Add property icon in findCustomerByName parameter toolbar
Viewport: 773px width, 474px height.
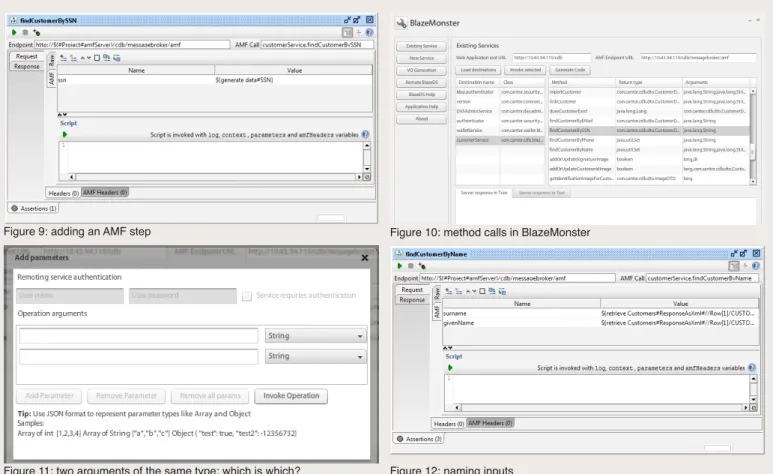pyautogui.click(x=449, y=292)
